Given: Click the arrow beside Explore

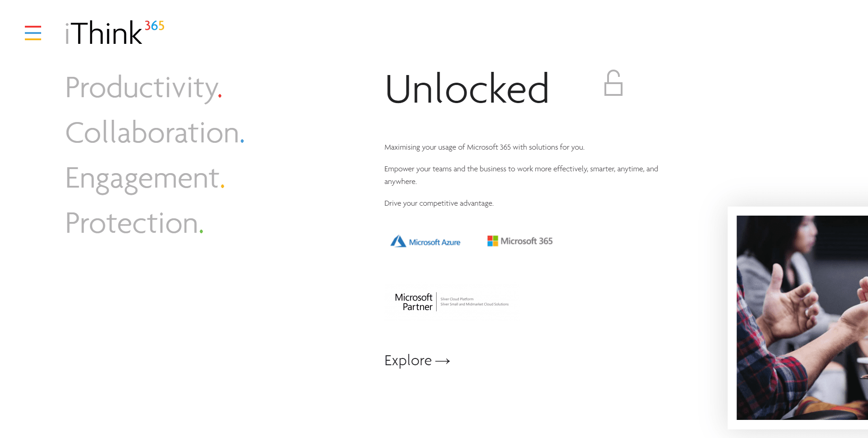Looking at the screenshot, I should pos(443,361).
